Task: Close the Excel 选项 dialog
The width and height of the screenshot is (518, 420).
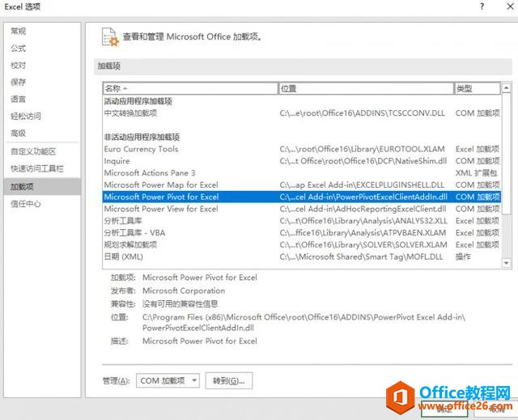Action: (x=510, y=6)
